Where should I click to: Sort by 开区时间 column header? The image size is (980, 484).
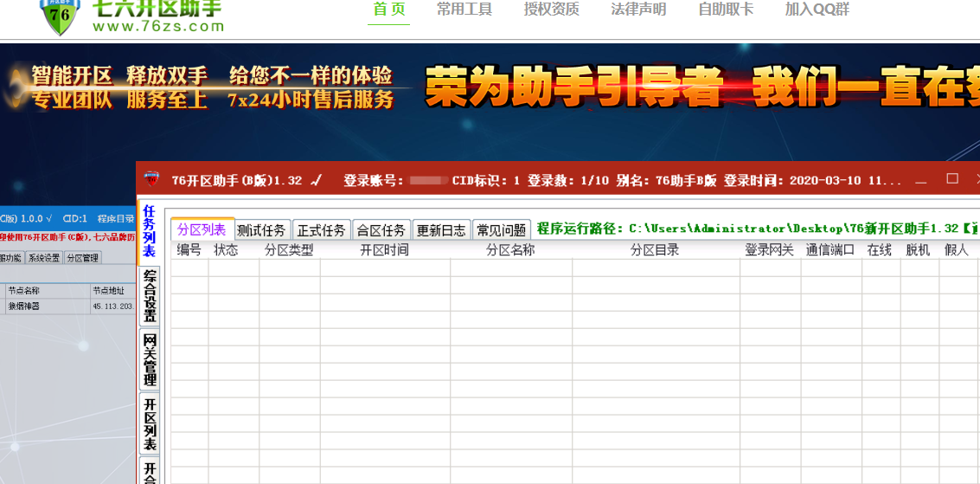384,250
